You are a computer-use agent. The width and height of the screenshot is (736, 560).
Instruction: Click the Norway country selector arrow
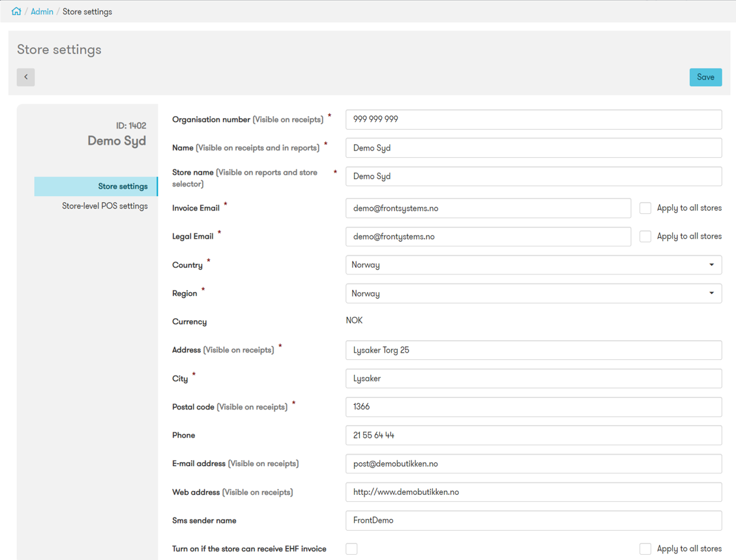pyautogui.click(x=712, y=265)
